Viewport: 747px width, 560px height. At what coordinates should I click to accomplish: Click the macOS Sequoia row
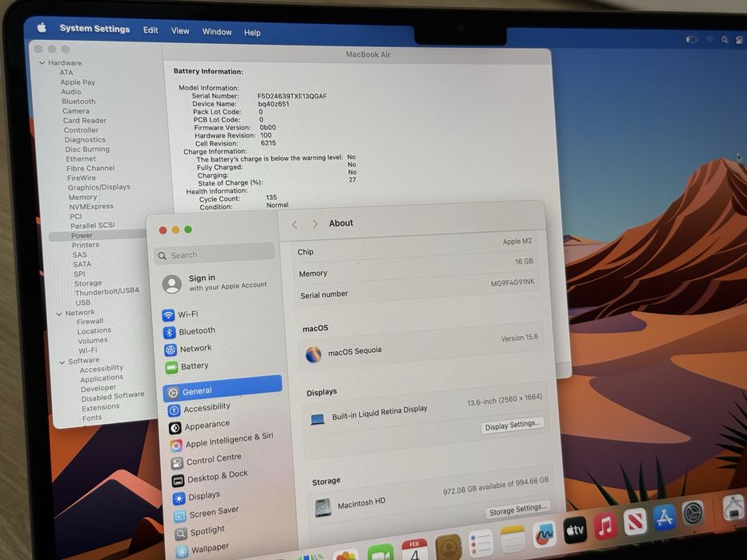(420, 348)
